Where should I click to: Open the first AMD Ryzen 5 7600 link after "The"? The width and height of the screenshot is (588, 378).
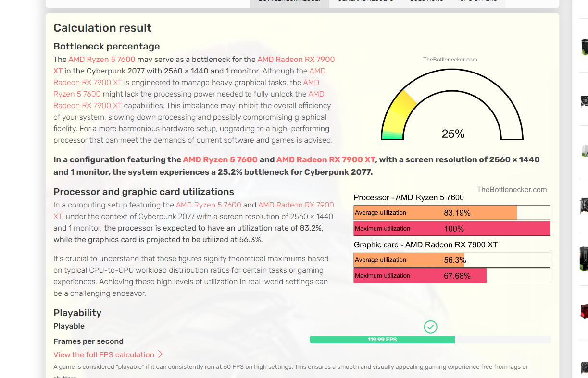coord(102,59)
